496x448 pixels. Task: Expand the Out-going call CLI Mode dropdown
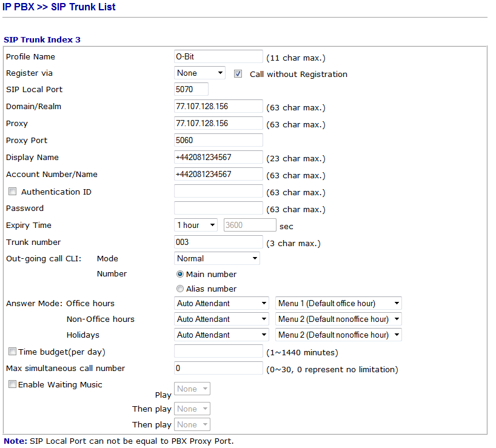coord(216,259)
